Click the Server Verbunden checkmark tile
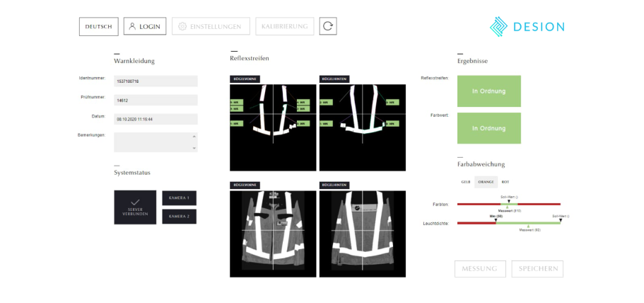The height and width of the screenshot is (303, 644). 135,207
